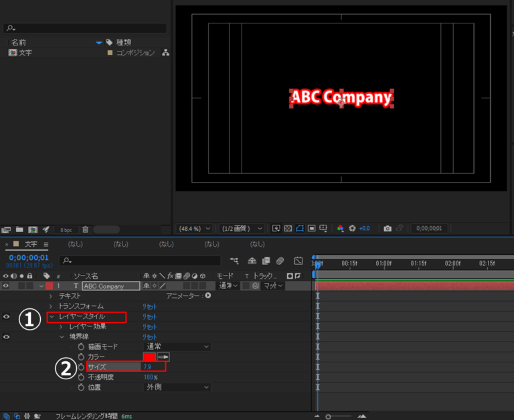The image size is (514, 420).
Task: Click the eyedropper beside the カラー swatch
Action: (x=163, y=357)
